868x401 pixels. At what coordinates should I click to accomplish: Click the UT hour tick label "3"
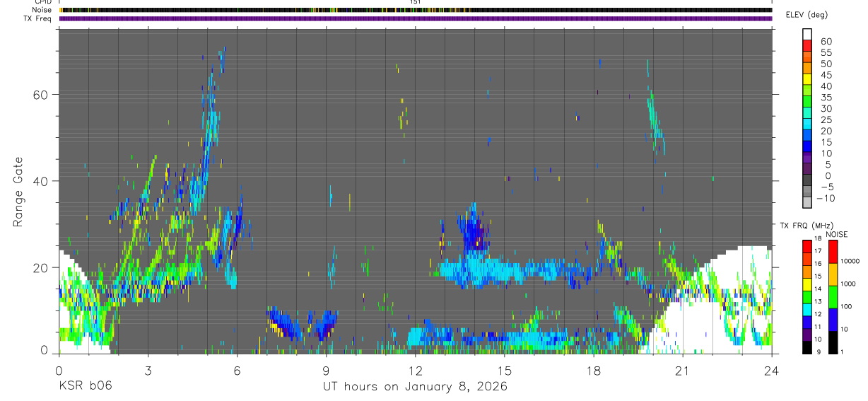coord(148,371)
